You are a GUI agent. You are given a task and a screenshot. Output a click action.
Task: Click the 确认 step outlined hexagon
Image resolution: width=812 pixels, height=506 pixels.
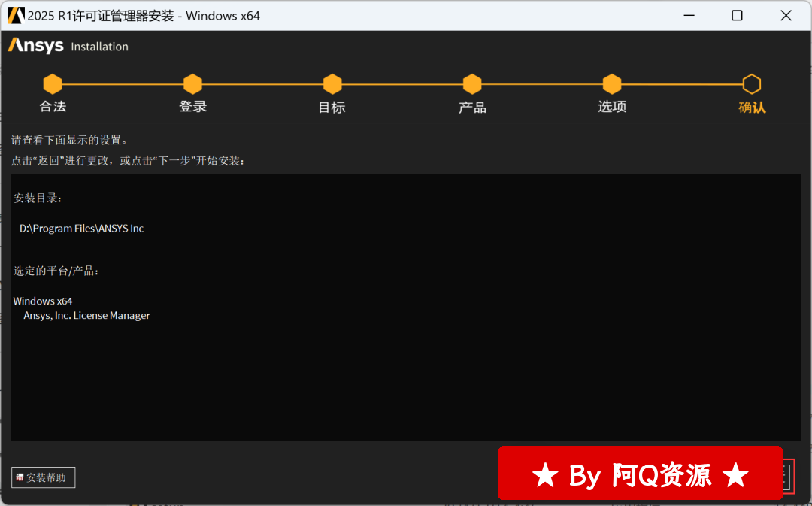tap(751, 84)
